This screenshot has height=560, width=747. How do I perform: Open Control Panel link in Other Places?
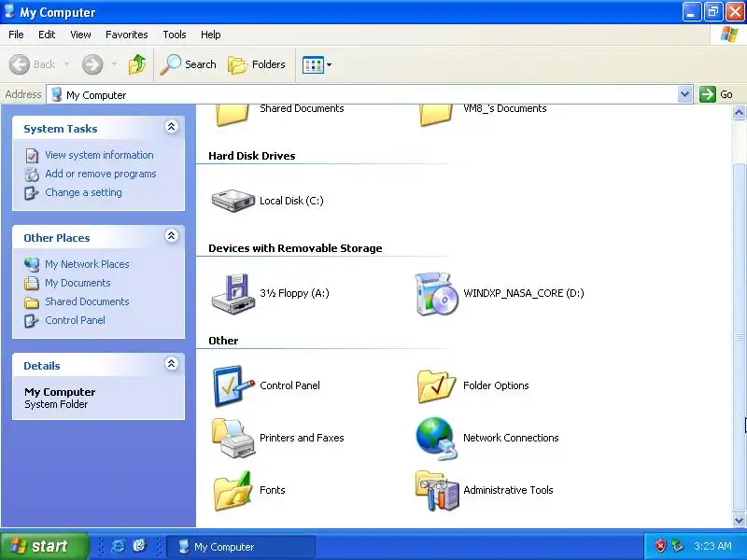point(76,320)
